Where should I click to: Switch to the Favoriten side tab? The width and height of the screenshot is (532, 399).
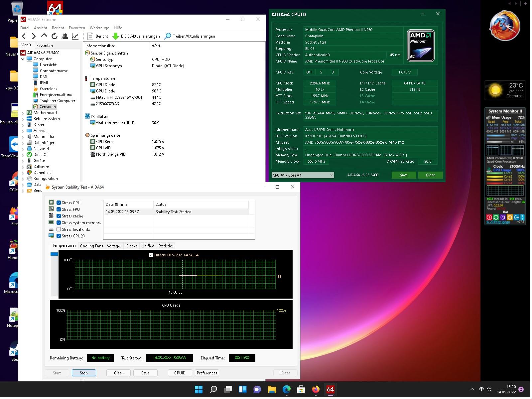coord(45,46)
